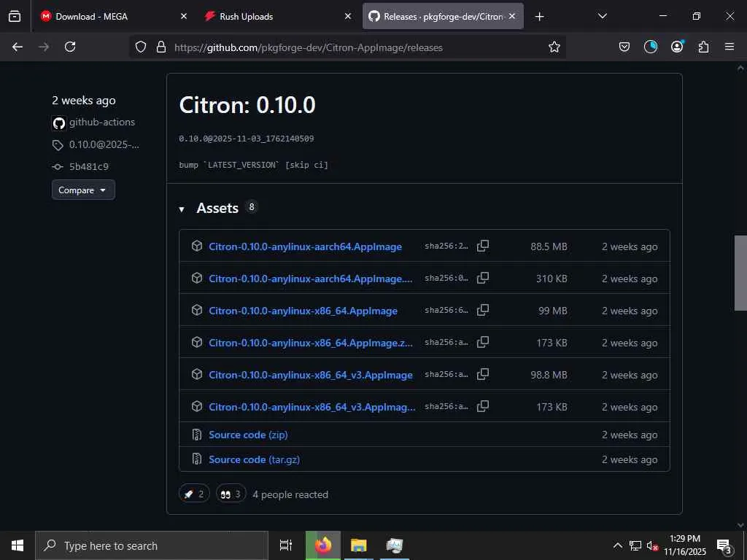Open commit 5b481c9
Screen dimensions: 747x560
89,167
